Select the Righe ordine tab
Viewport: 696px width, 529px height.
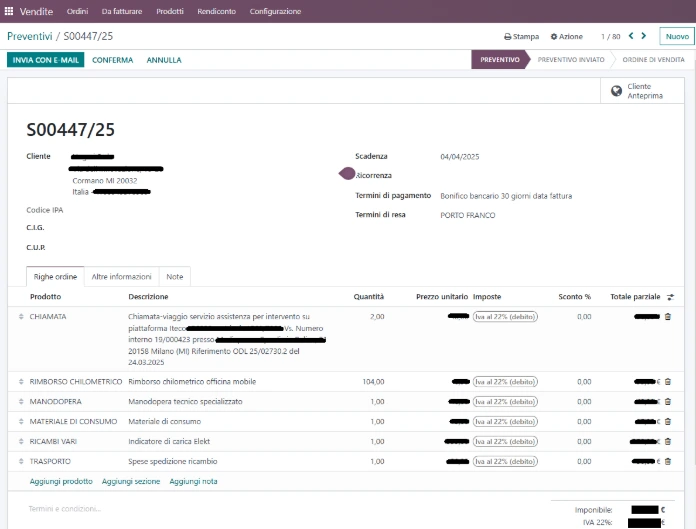[55, 276]
